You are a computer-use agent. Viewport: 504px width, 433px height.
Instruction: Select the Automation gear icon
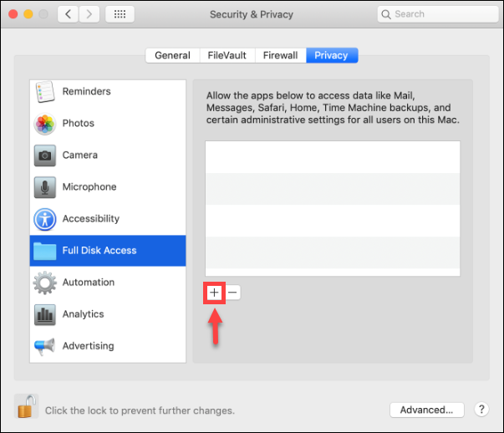pyautogui.click(x=44, y=283)
